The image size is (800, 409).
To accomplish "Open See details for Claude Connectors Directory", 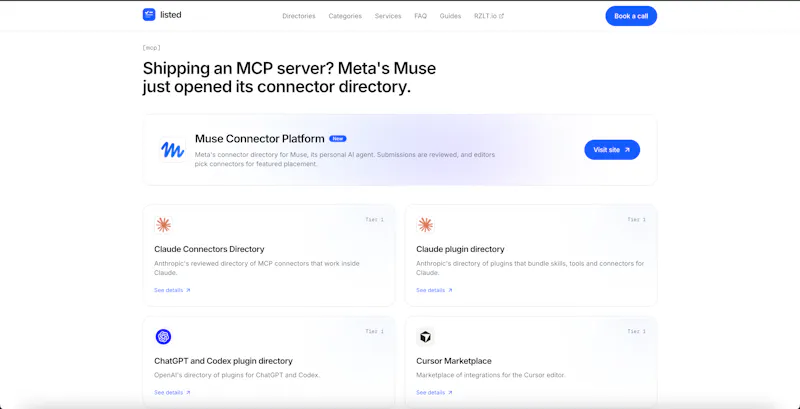I will click(x=172, y=290).
